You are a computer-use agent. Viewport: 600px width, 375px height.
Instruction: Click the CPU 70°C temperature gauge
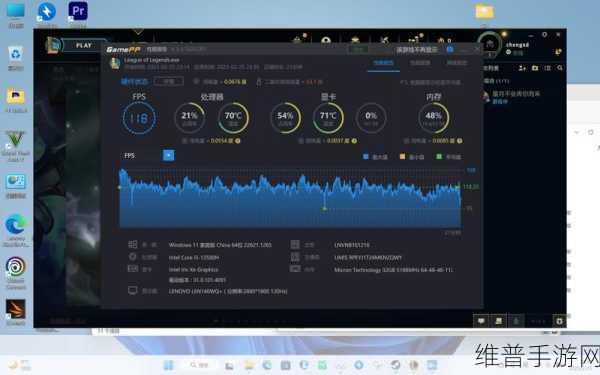[233, 117]
